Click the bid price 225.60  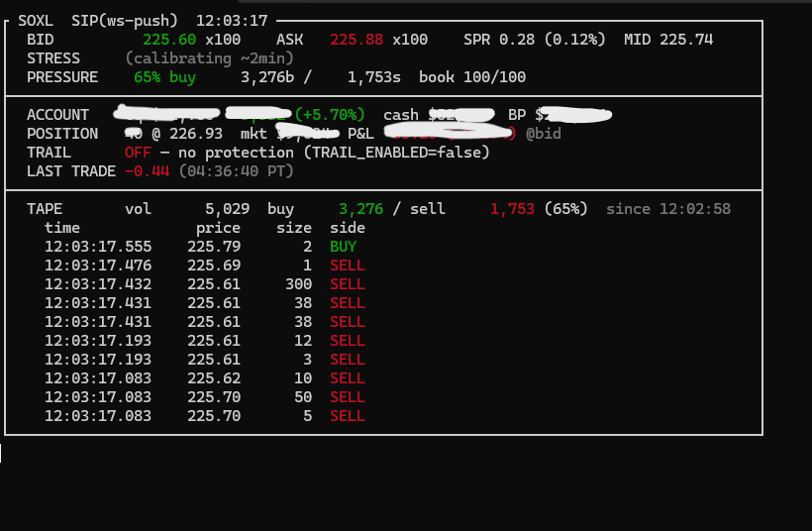tap(169, 40)
